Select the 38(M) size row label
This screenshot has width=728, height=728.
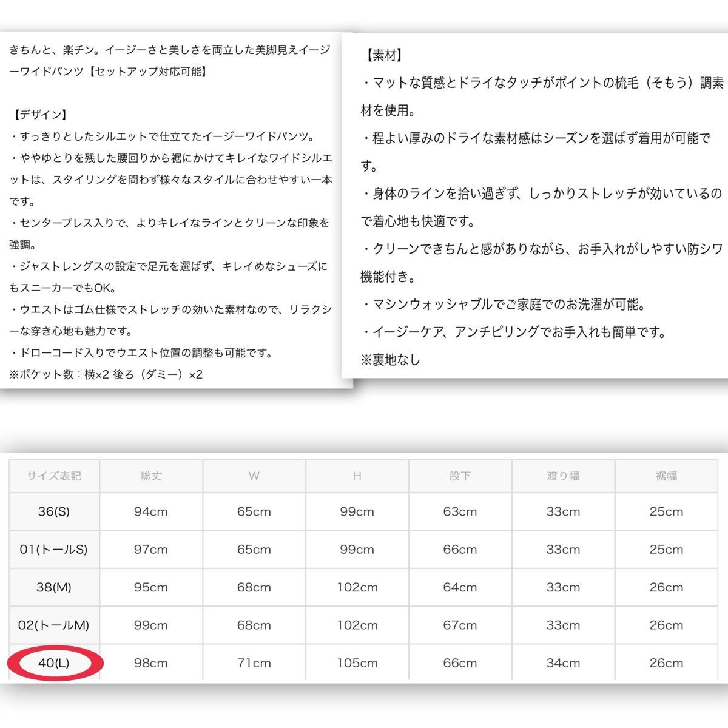pos(54,587)
